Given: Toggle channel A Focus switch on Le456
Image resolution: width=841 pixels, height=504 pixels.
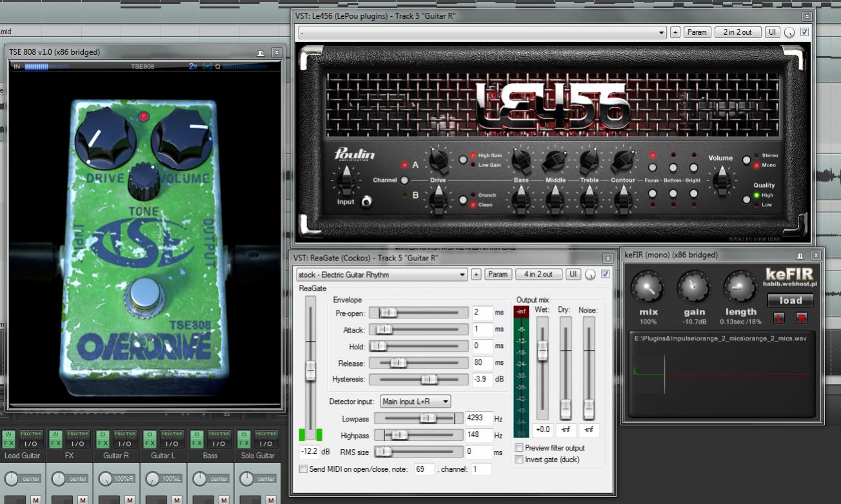Looking at the screenshot, I should 653,168.
